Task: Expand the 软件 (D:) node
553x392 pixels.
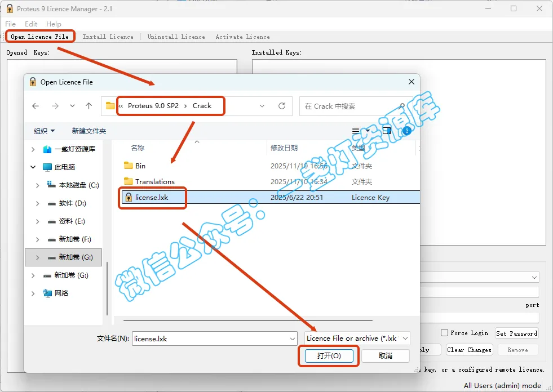Action: coord(37,203)
